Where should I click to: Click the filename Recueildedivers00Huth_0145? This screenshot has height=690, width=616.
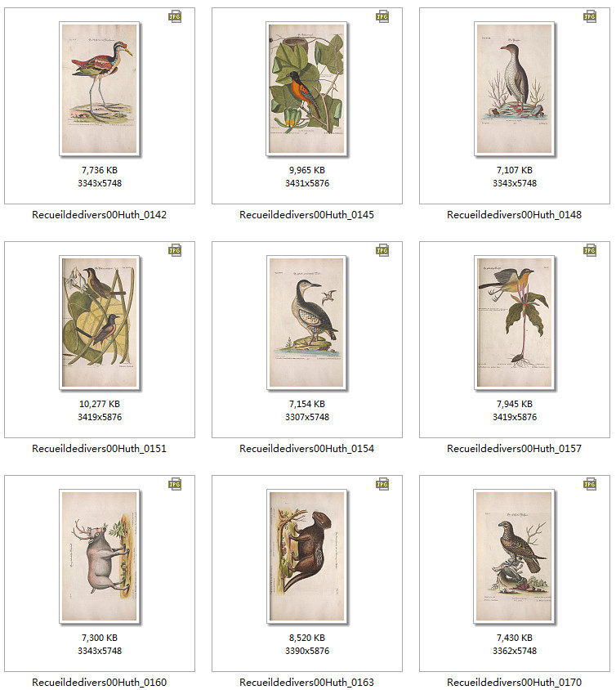(x=307, y=215)
